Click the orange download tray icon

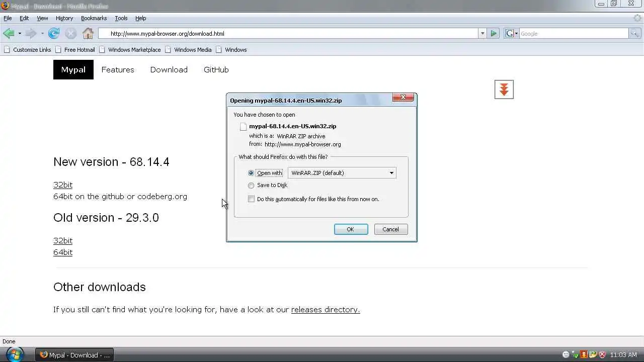click(x=584, y=354)
